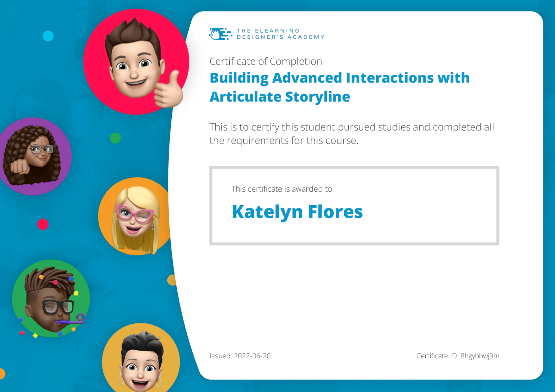Click the small cyan dot decoration

pyautogui.click(x=48, y=36)
